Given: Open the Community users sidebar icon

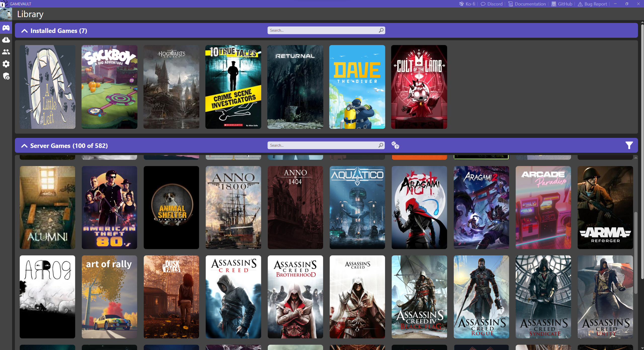Looking at the screenshot, I should click(6, 52).
